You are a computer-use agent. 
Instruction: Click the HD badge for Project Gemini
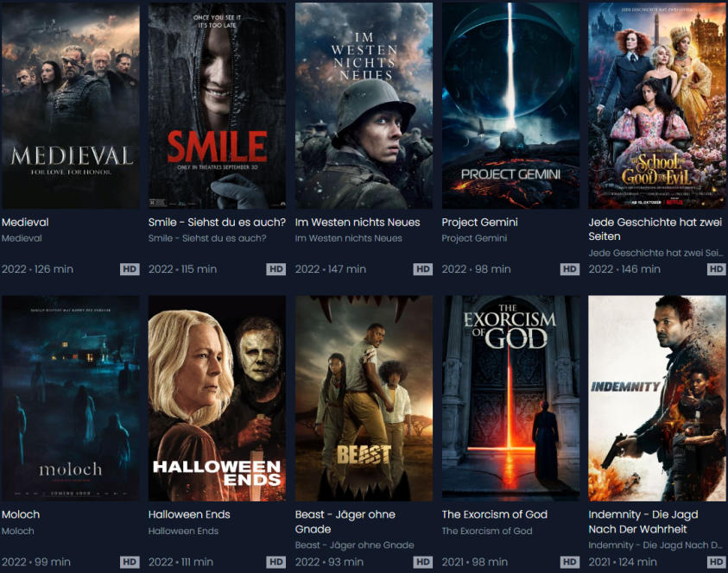pyautogui.click(x=570, y=269)
